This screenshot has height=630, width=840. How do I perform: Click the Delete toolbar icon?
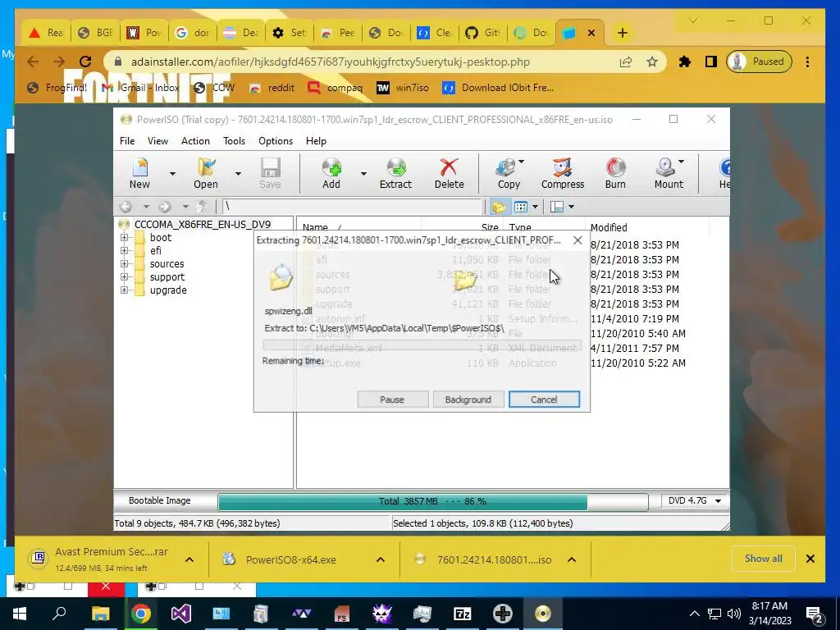[x=449, y=173]
